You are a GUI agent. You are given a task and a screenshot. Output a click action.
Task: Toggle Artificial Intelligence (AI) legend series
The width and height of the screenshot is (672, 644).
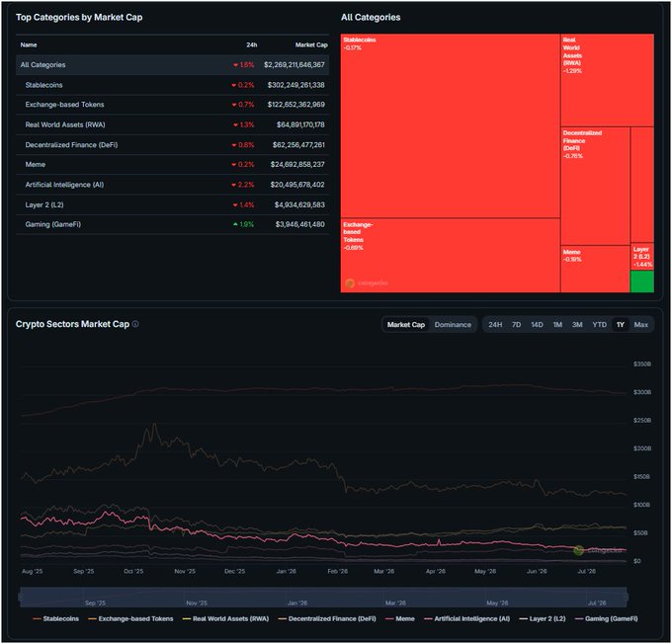pyautogui.click(x=467, y=618)
